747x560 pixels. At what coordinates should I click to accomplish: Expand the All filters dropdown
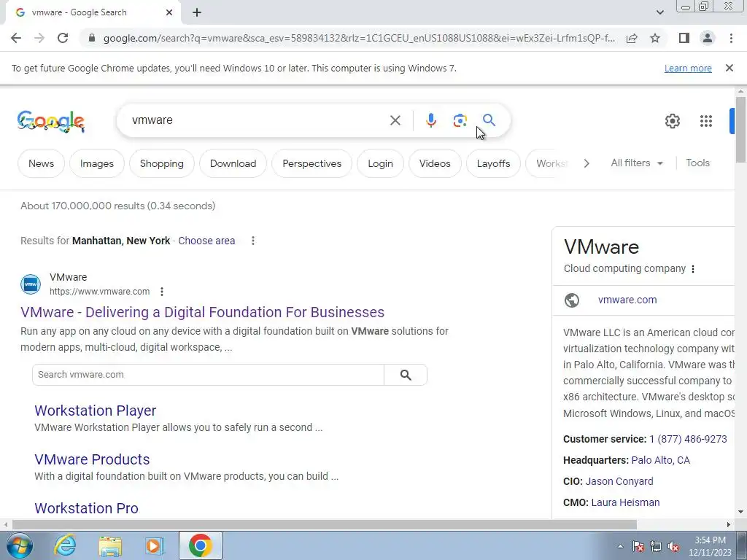click(637, 163)
